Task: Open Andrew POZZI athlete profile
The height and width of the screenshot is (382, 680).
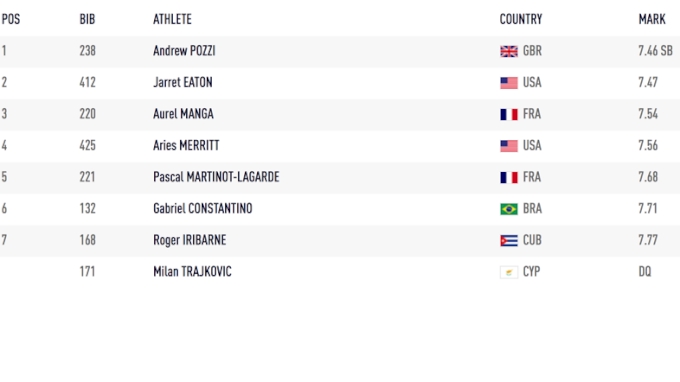Action: click(x=184, y=51)
